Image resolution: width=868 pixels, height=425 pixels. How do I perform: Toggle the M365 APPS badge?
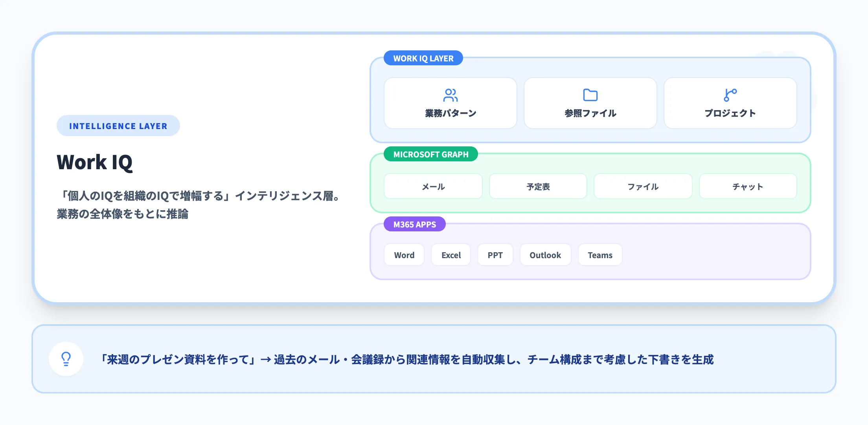[x=414, y=224]
